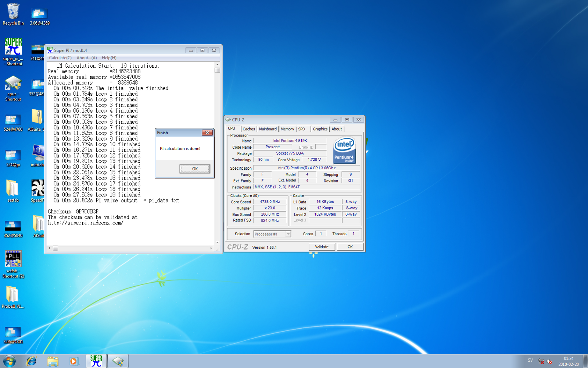The height and width of the screenshot is (368, 588).
Task: Click the Code Name value Prescott
Action: pos(273,147)
